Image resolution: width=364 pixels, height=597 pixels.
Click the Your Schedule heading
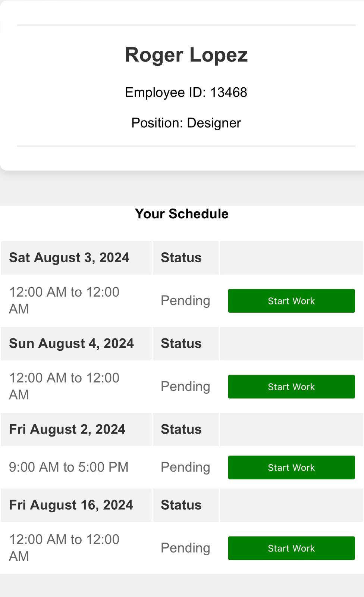pos(182,214)
